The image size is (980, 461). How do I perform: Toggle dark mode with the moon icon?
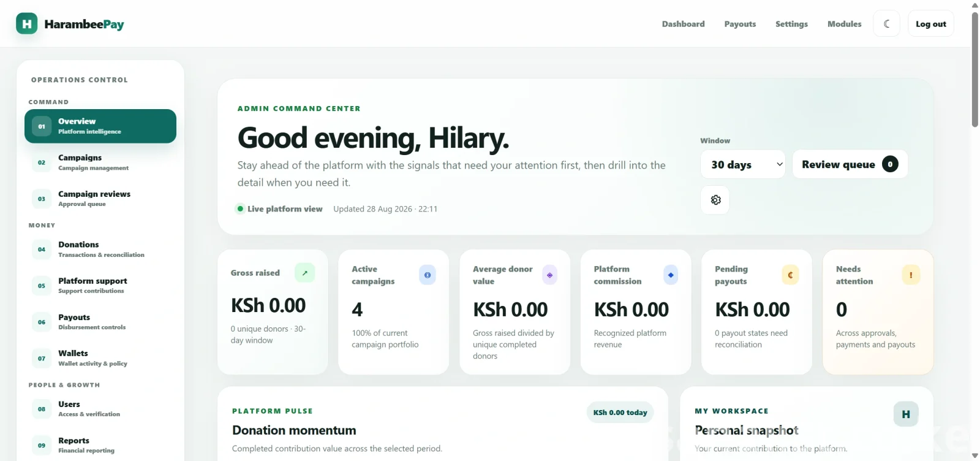coord(886,24)
